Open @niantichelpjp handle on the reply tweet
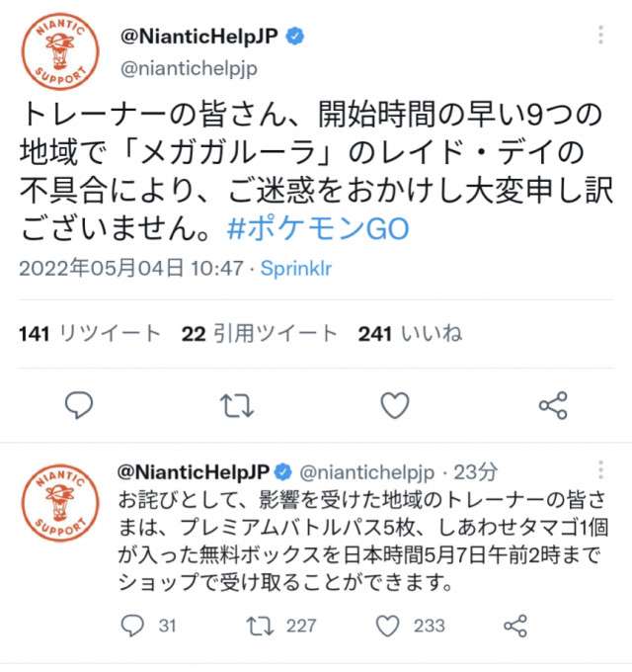Viewport: 632px width, 672px height. coord(367,472)
